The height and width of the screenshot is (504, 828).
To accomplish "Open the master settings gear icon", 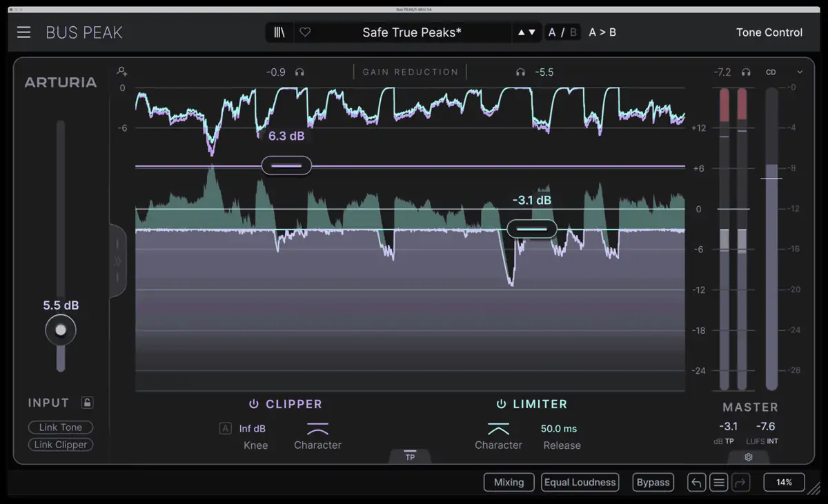I will coord(749,457).
